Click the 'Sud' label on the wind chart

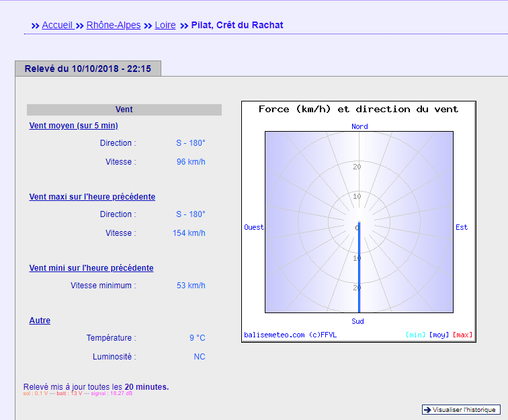point(357,321)
